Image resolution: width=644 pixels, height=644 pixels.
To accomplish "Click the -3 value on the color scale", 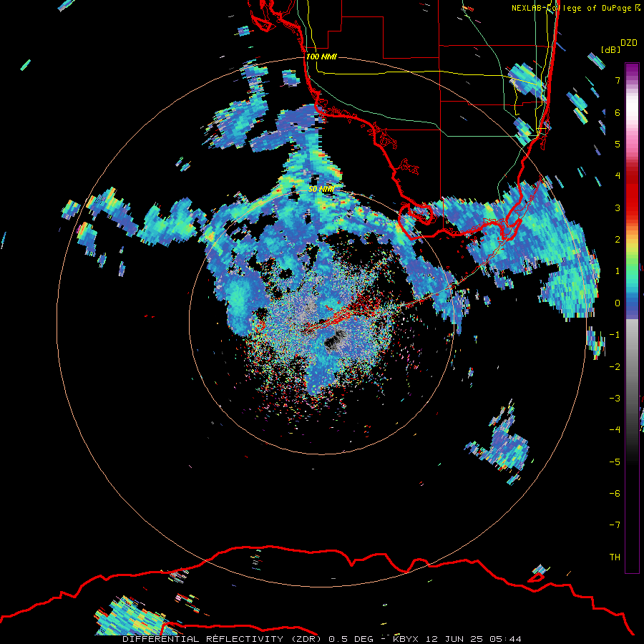I will (615, 399).
